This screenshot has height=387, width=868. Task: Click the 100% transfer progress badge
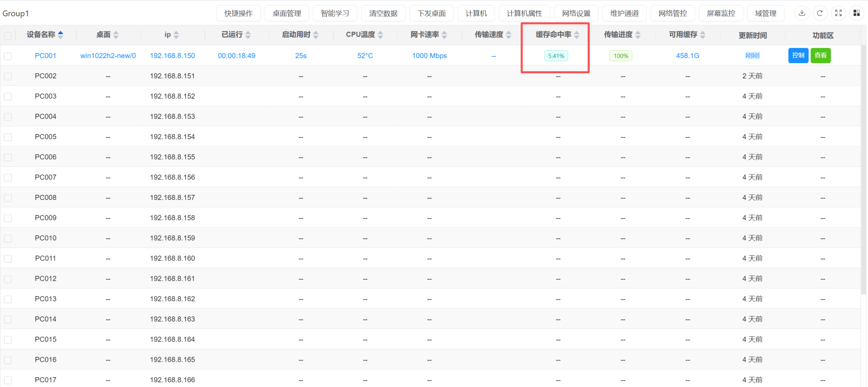[621, 56]
